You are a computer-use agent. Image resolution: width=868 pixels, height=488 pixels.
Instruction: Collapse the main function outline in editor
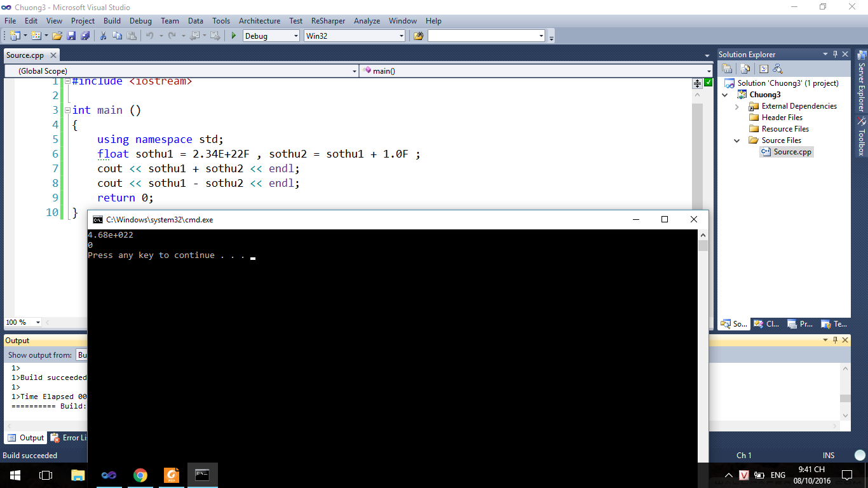tap(67, 111)
